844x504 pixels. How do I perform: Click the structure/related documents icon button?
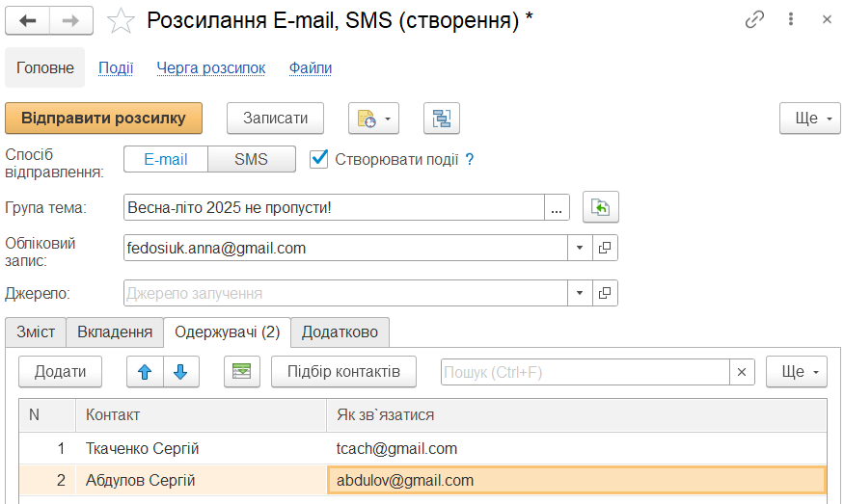pyautogui.click(x=442, y=119)
